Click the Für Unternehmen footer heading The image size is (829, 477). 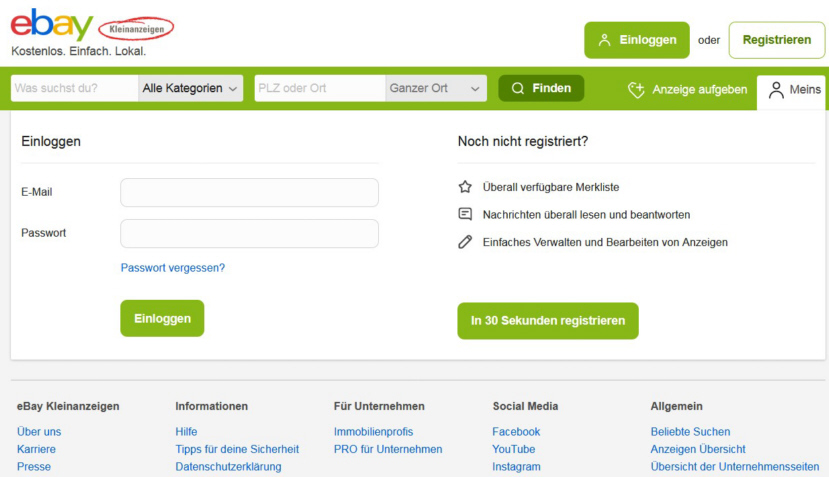click(379, 406)
